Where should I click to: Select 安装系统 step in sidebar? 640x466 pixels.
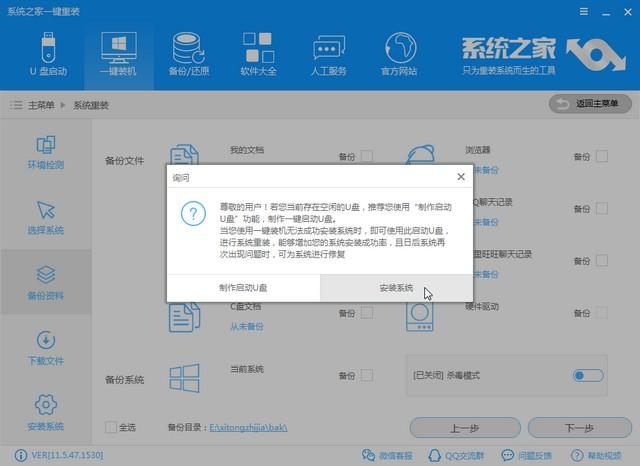[x=46, y=413]
